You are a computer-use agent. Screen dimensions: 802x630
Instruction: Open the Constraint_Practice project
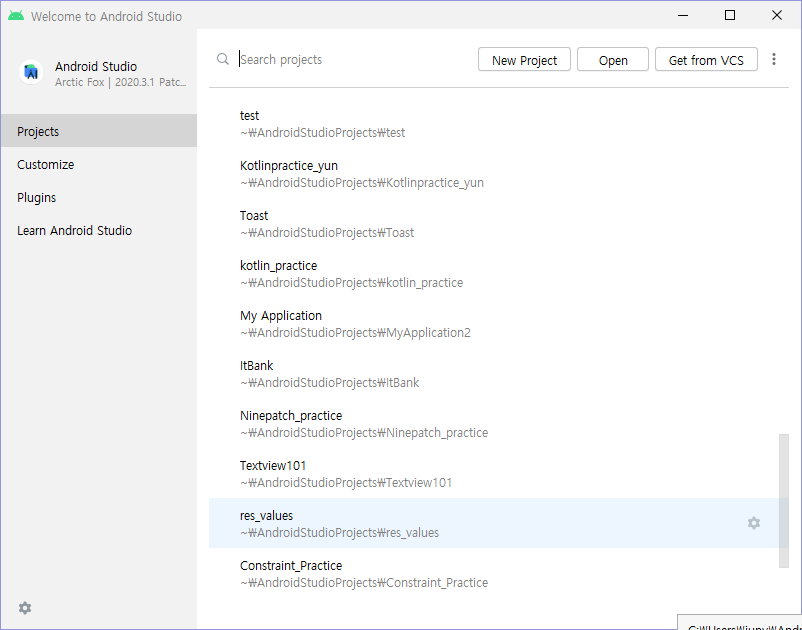pyautogui.click(x=499, y=574)
